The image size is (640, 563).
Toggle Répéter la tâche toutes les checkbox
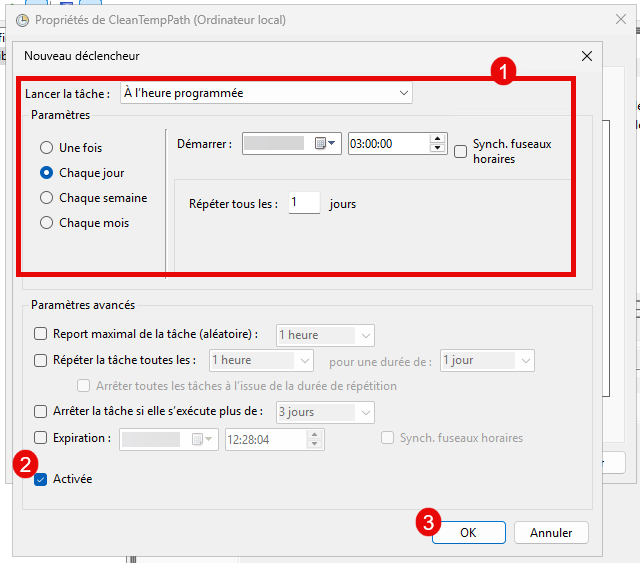click(x=41, y=360)
